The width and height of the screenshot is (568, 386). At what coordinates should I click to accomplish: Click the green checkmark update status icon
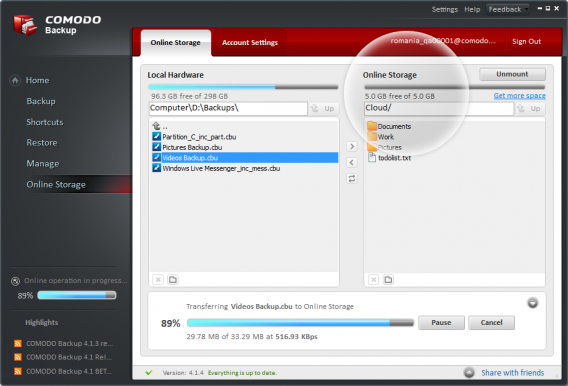pos(149,373)
